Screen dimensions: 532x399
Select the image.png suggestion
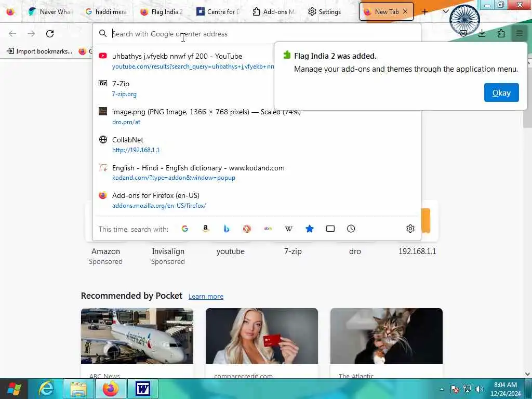coord(257,117)
